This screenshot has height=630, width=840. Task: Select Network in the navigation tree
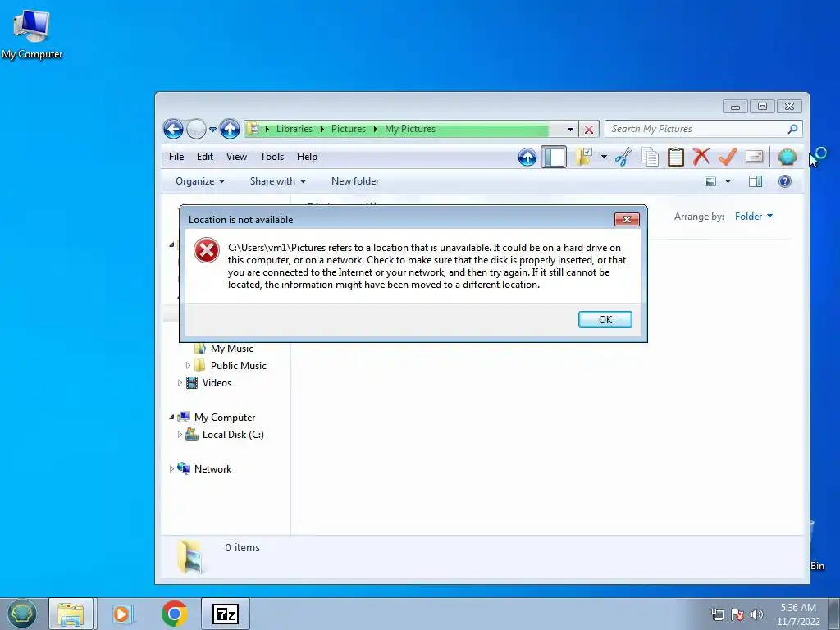pyautogui.click(x=212, y=468)
